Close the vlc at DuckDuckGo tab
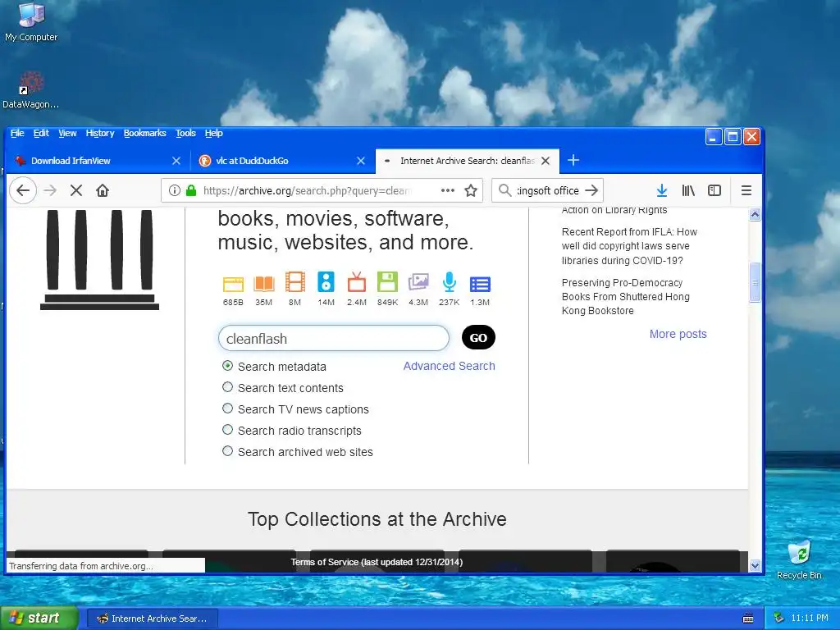The height and width of the screenshot is (630, 840). tap(361, 161)
